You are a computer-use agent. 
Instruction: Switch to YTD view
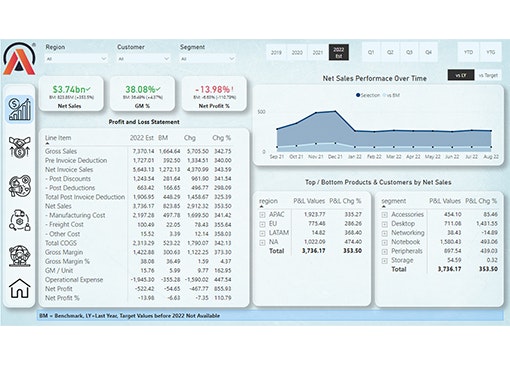point(468,52)
